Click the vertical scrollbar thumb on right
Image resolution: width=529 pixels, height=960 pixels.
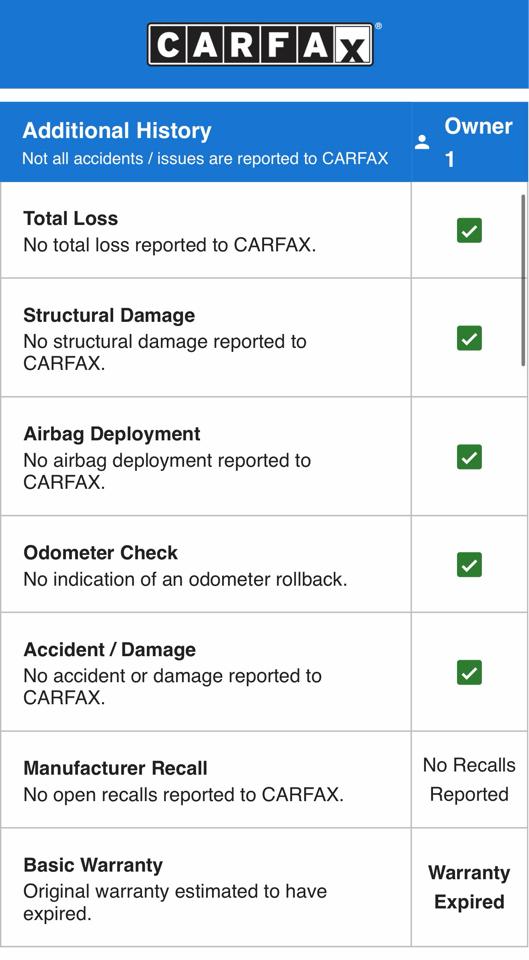pyautogui.click(x=523, y=280)
